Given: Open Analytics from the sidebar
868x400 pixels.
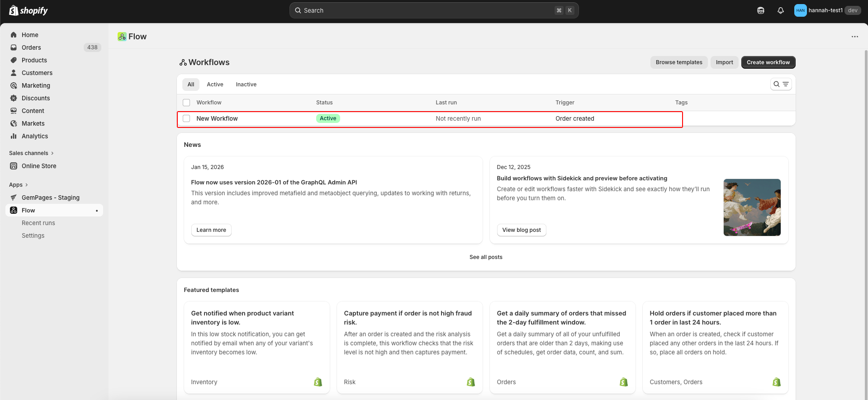Looking at the screenshot, I should point(34,136).
